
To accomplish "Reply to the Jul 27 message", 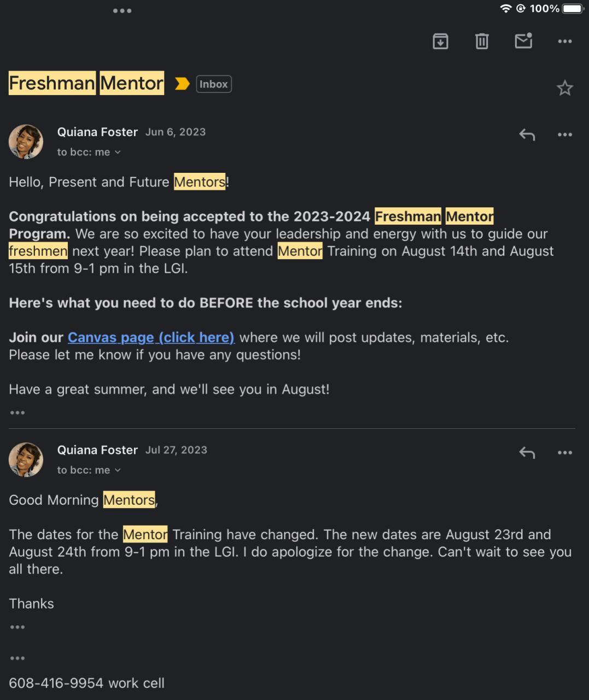I will (527, 453).
